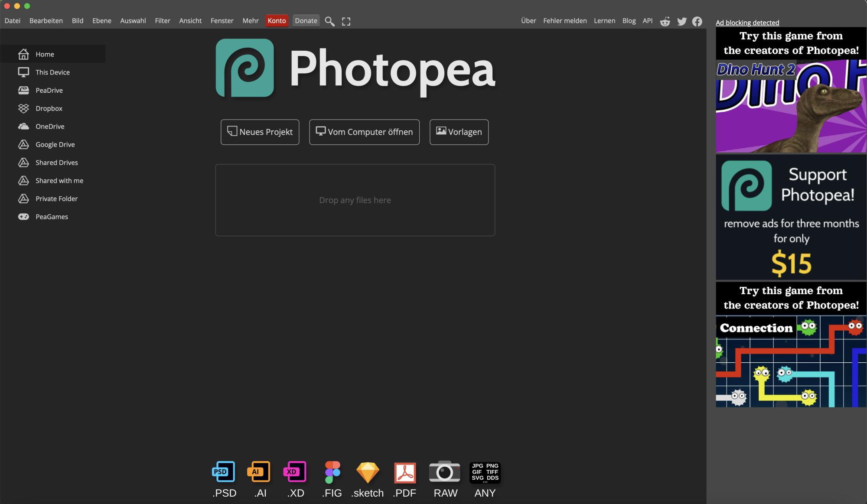Click the ANY format icon
This screenshot has height=504, width=867.
[485, 472]
